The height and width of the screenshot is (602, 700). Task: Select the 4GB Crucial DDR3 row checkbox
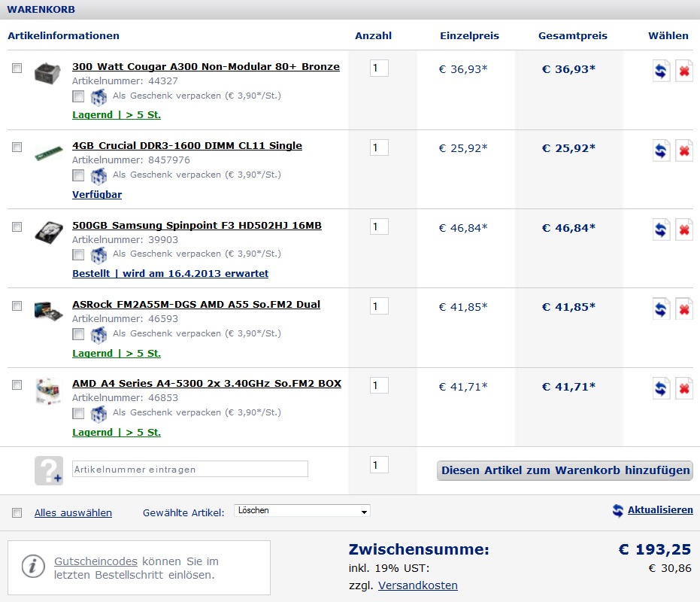[17, 147]
